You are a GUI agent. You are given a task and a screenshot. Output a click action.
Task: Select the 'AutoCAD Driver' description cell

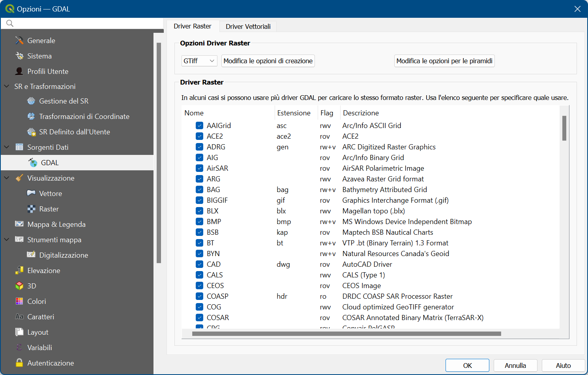(x=367, y=264)
